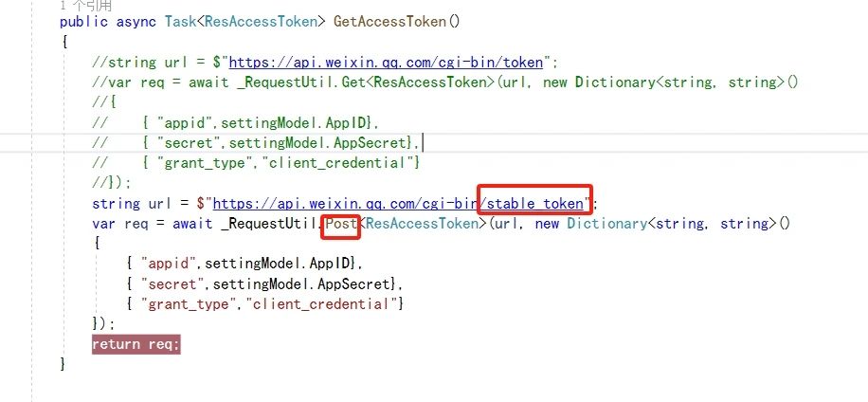Viewport: 868px width, 402px height.
Task: Select the 'async' keyword in the method signature
Action: click(x=136, y=22)
